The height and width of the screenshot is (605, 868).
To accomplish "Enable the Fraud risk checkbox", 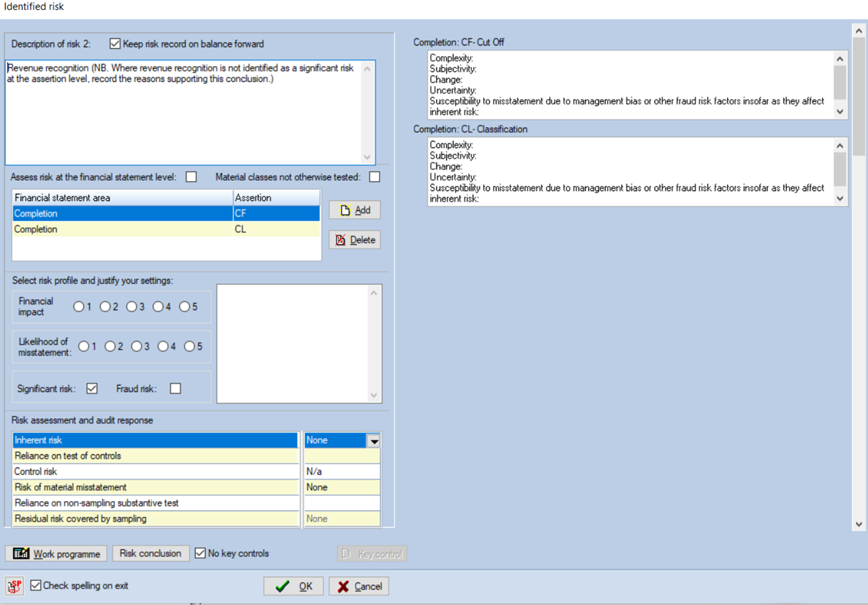I will [x=175, y=389].
